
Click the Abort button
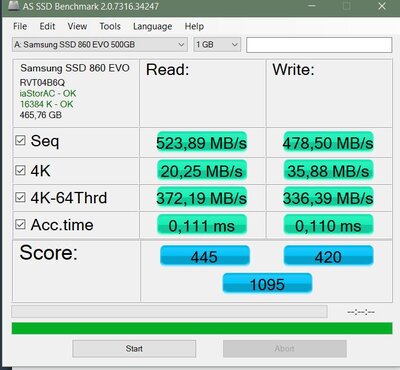[285, 349]
